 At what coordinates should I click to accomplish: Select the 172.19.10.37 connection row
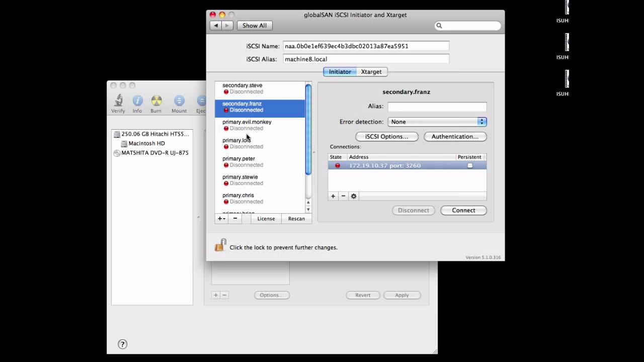[407, 165]
